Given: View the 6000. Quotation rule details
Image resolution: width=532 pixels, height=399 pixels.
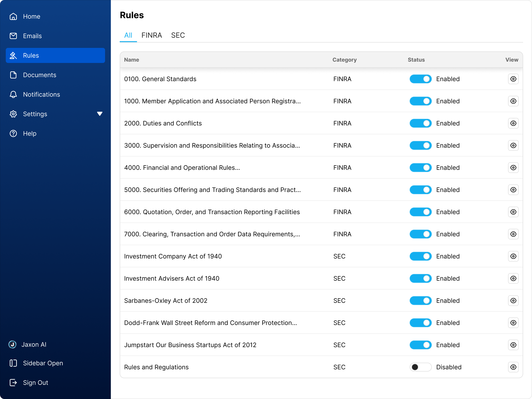Looking at the screenshot, I should [513, 212].
